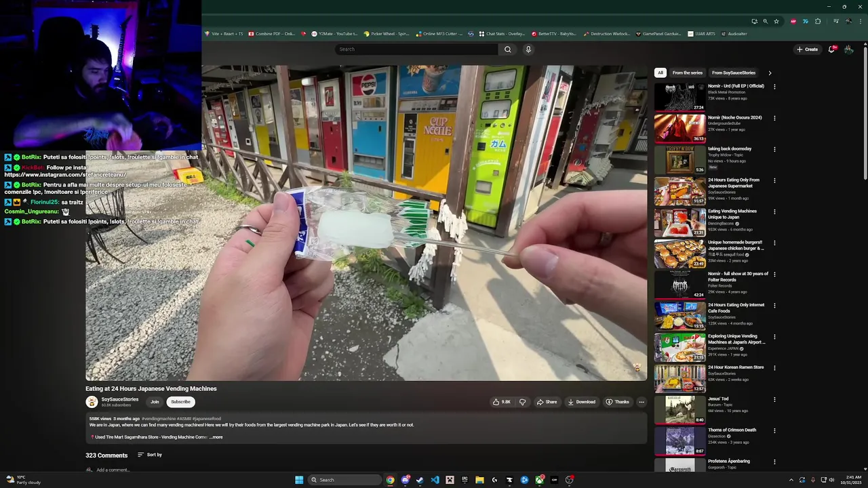Open the YouTube account avatar menu
Screen dimensions: 868x488
tap(848, 49)
